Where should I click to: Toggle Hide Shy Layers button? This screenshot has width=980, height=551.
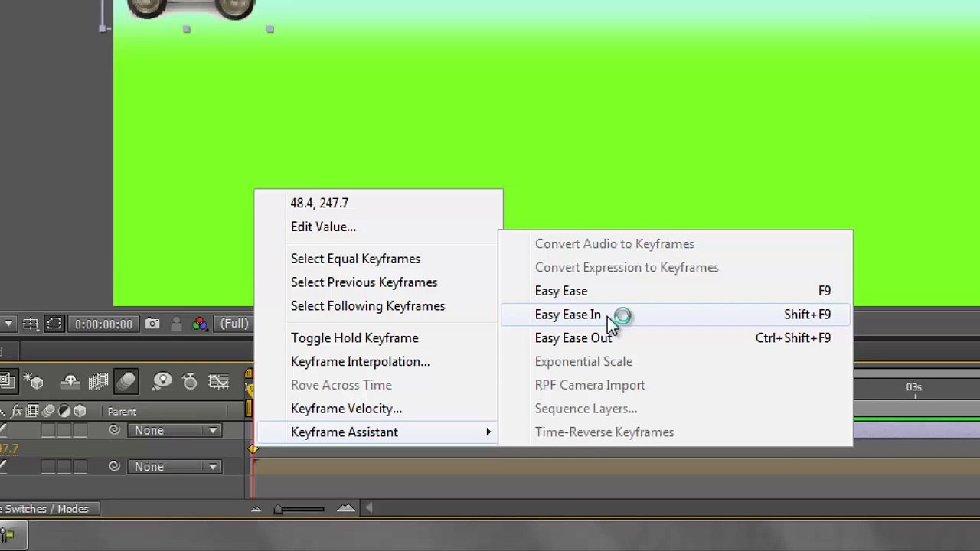point(70,381)
